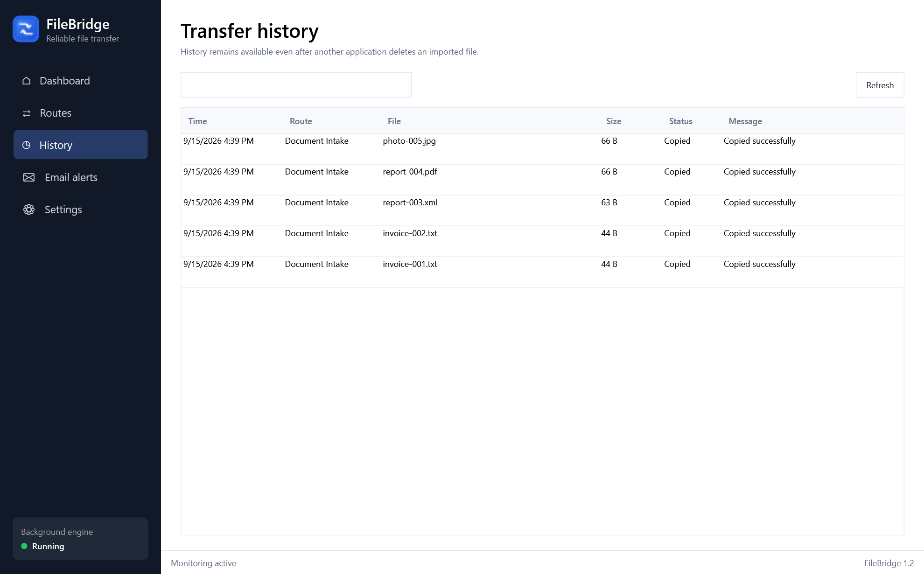924x574 pixels.
Task: Click the Settings gear icon
Action: [29, 210]
